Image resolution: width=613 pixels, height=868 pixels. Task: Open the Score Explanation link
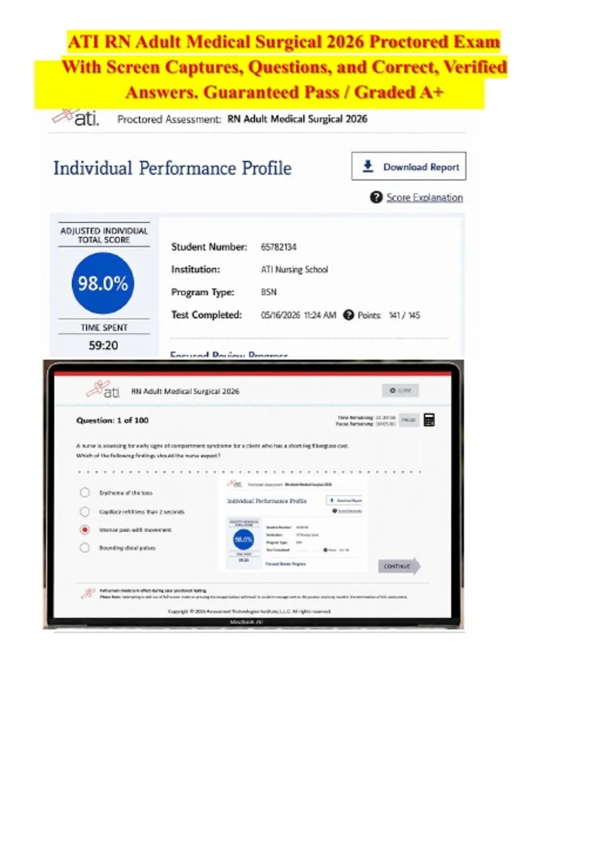point(425,198)
